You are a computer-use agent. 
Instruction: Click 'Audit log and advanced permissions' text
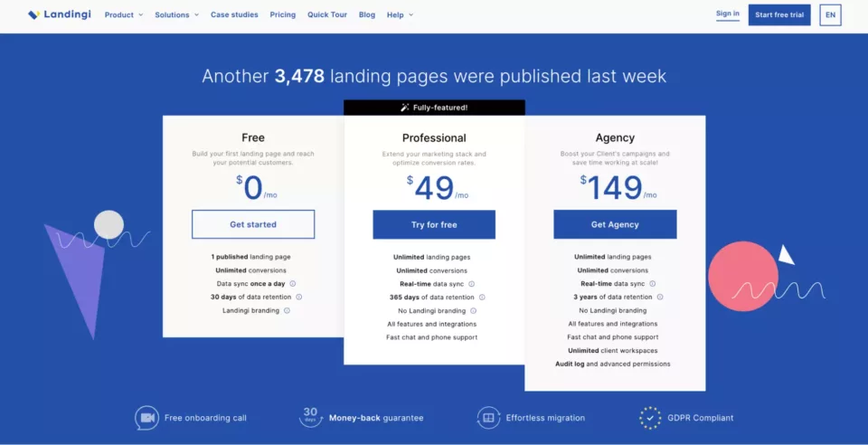[x=613, y=364]
